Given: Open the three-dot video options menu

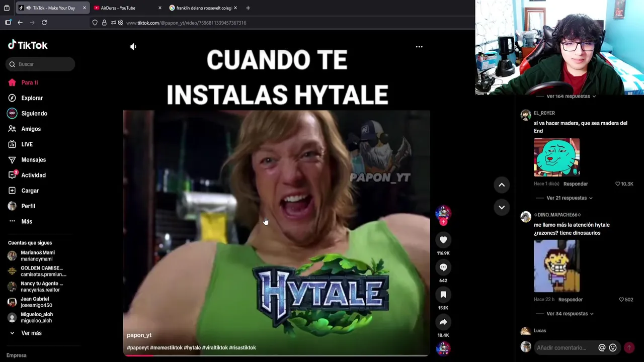Looking at the screenshot, I should (419, 47).
